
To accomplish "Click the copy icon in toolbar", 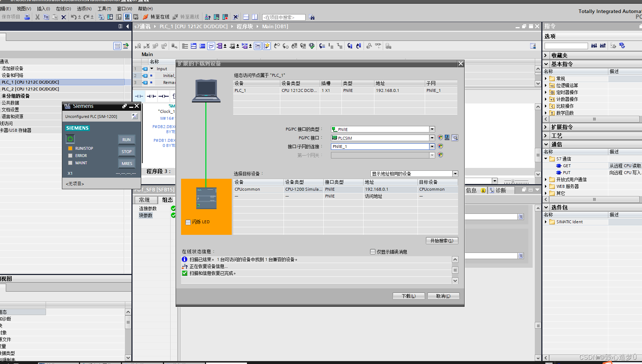I will (46, 17).
